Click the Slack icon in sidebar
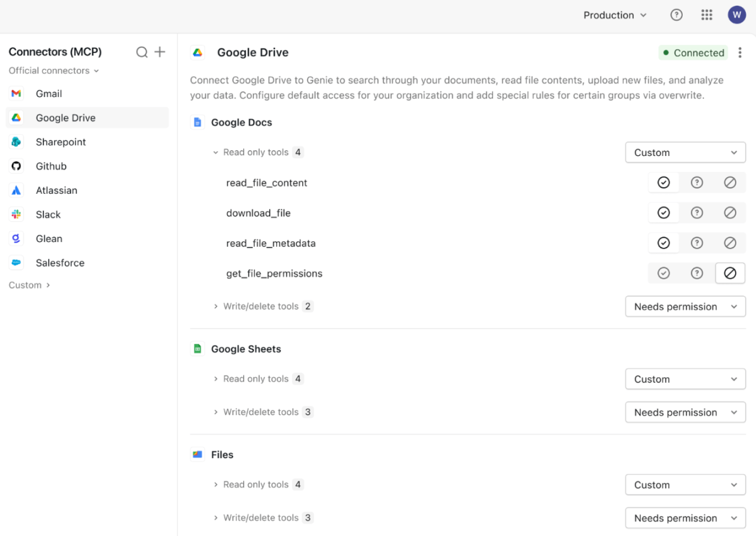 coord(16,214)
